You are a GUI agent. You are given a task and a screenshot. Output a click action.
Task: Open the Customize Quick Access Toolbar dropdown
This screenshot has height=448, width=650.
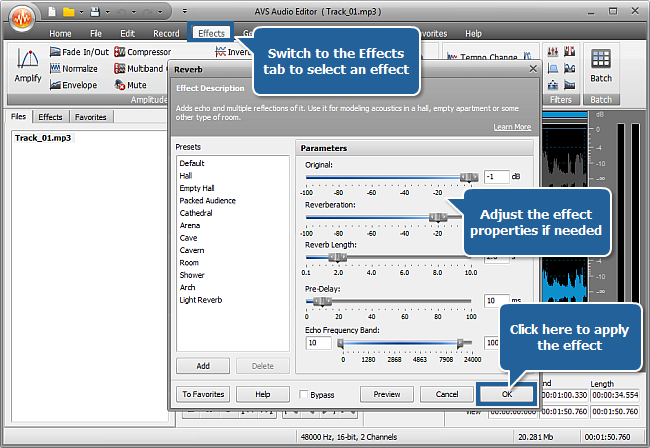click(185, 12)
